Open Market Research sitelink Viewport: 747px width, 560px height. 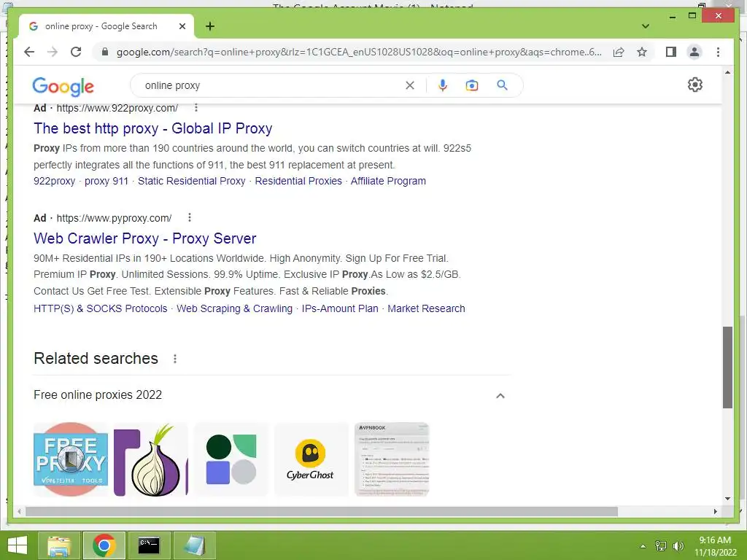tap(426, 308)
